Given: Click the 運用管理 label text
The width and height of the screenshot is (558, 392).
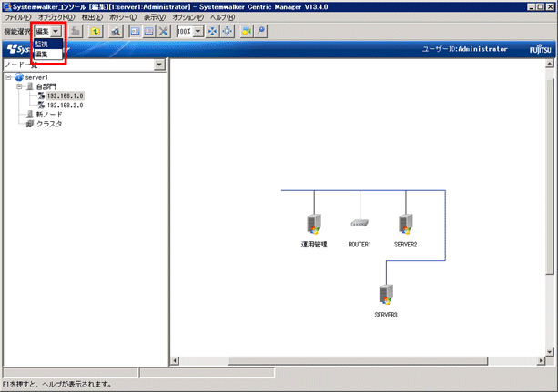Looking at the screenshot, I should [314, 245].
